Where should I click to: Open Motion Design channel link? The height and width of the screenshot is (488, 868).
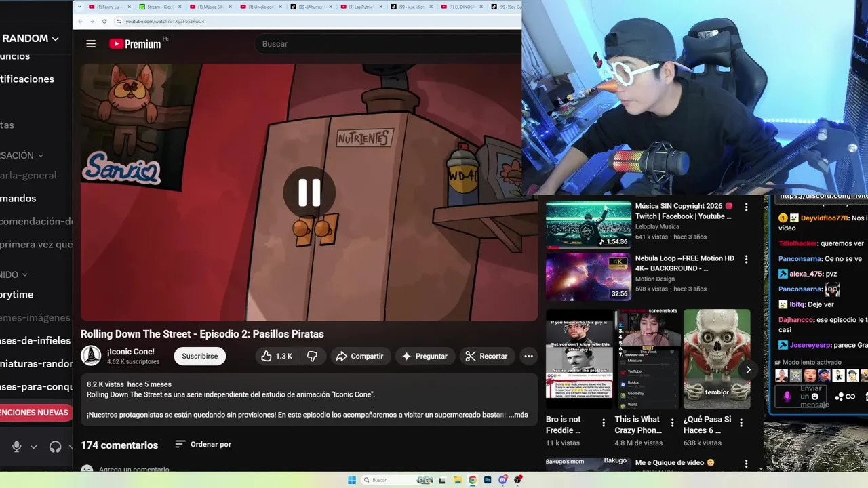(655, 279)
